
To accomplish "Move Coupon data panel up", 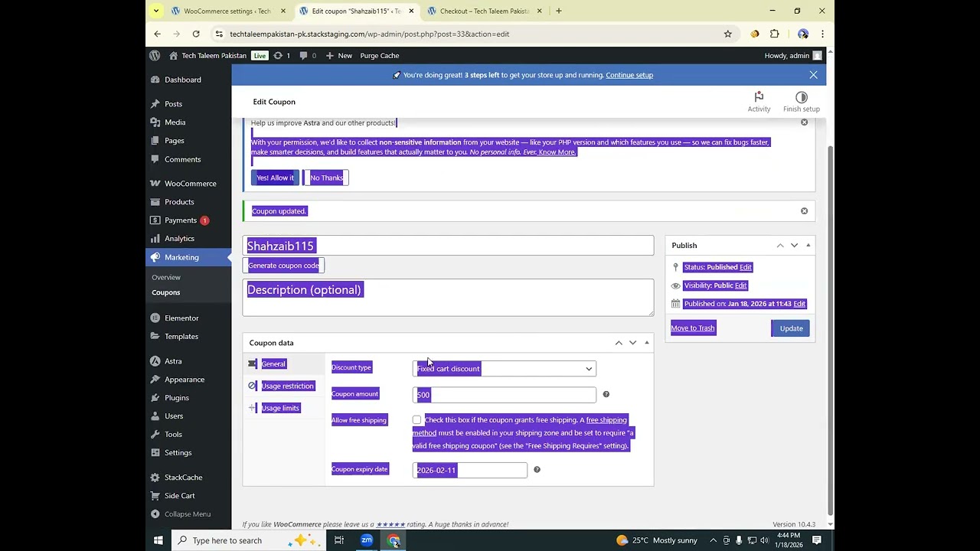I will 619,343.
